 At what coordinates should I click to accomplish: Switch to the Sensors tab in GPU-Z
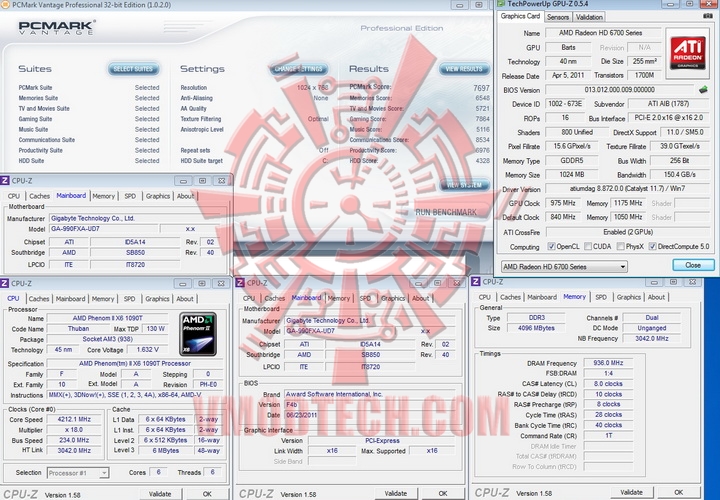[558, 17]
